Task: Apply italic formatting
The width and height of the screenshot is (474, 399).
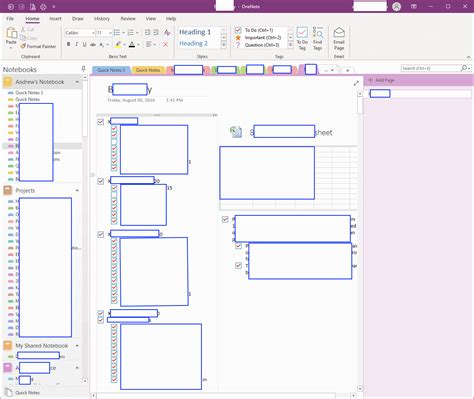Action: pyautogui.click(x=76, y=44)
